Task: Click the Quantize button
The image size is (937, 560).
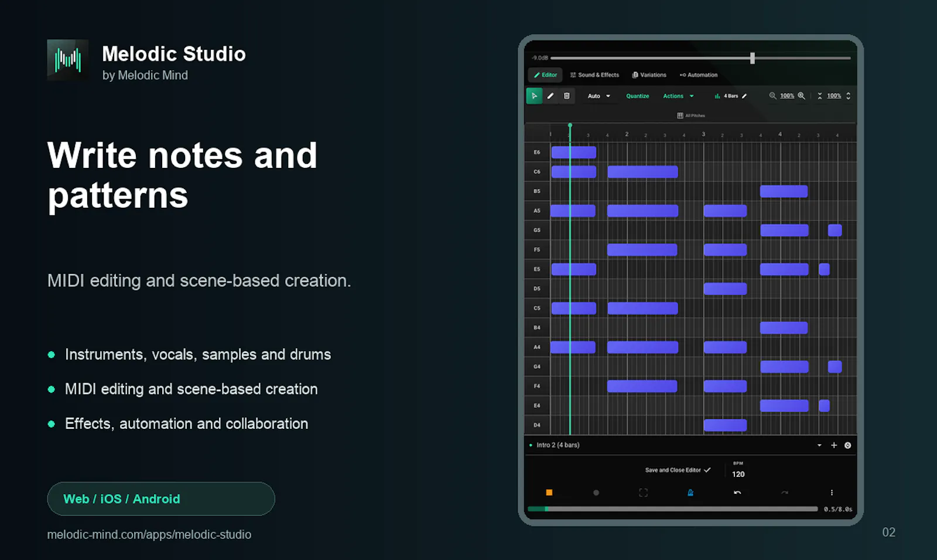Action: pos(638,96)
